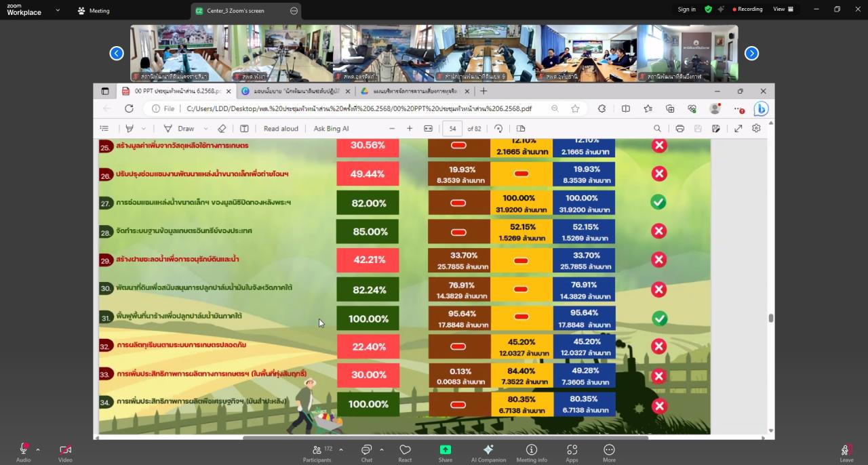Click the Sign in button
The height and width of the screenshot is (465, 868).
(x=686, y=9)
